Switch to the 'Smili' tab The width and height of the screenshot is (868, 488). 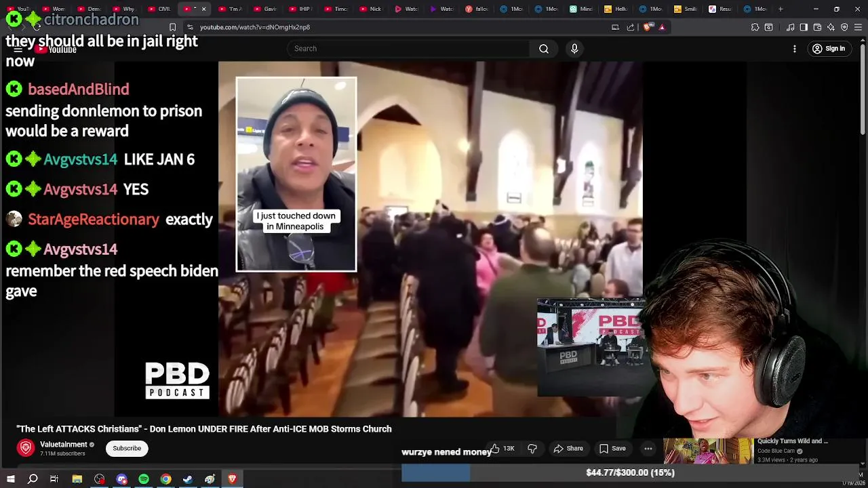(x=686, y=9)
